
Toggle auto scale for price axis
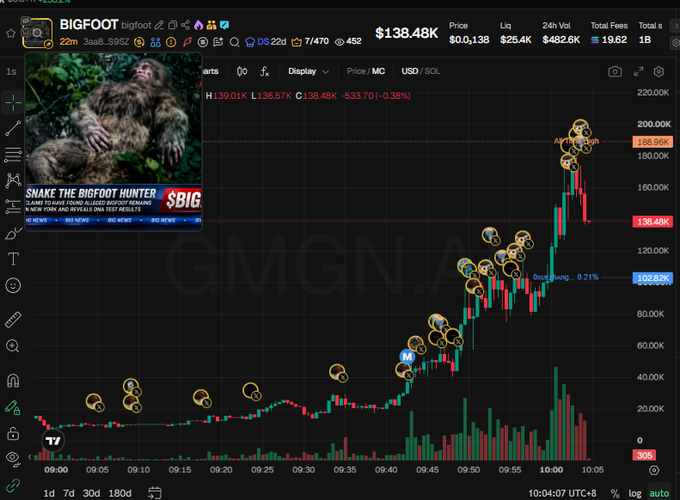(x=659, y=493)
